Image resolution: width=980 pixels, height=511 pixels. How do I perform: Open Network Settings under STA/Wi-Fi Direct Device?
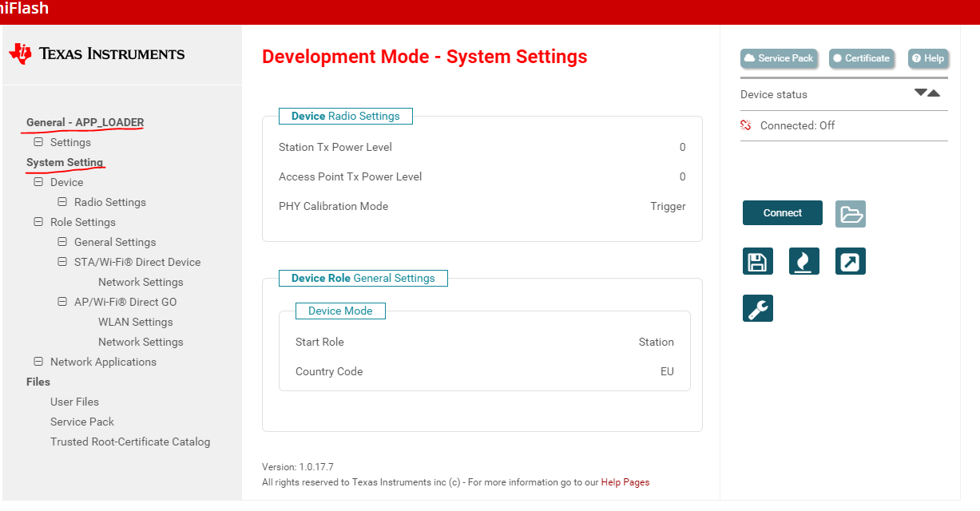pos(141,282)
